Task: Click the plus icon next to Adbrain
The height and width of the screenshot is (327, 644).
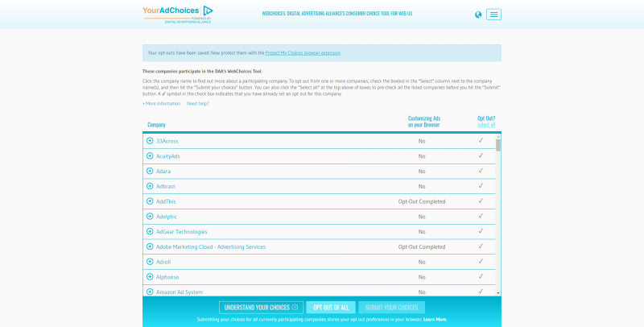Action: click(150, 186)
